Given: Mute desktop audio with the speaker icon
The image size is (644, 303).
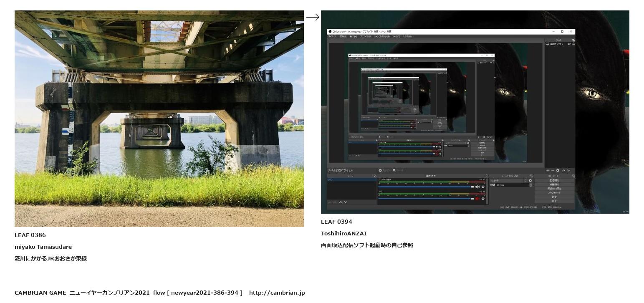Looking at the screenshot, I should pyautogui.click(x=477, y=187).
